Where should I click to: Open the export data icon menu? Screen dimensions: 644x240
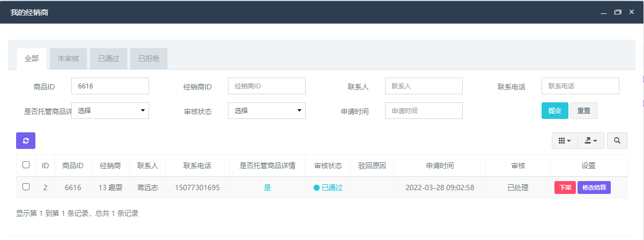pyautogui.click(x=590, y=141)
